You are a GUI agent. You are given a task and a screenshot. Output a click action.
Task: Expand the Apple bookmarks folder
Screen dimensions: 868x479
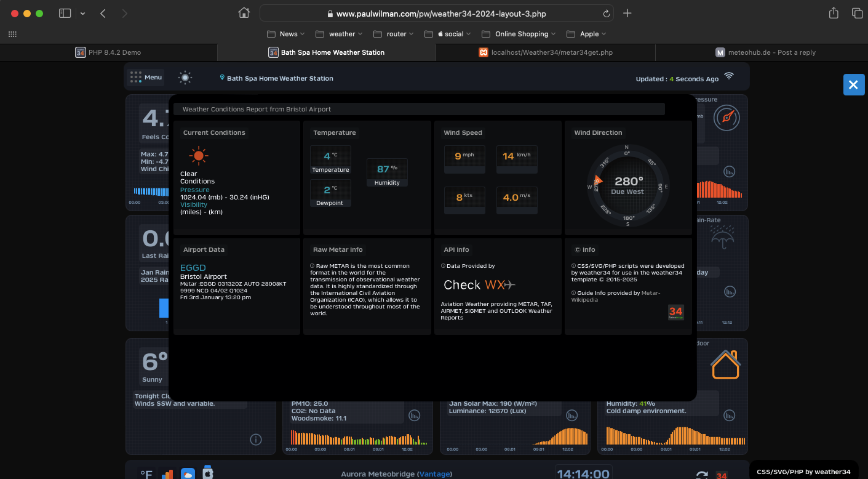tap(586, 34)
